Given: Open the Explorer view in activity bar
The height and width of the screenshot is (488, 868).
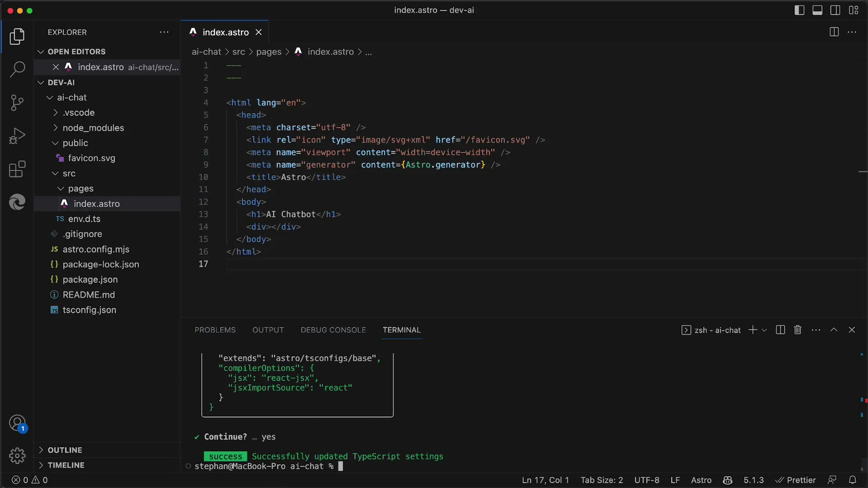Looking at the screenshot, I should 17,36.
